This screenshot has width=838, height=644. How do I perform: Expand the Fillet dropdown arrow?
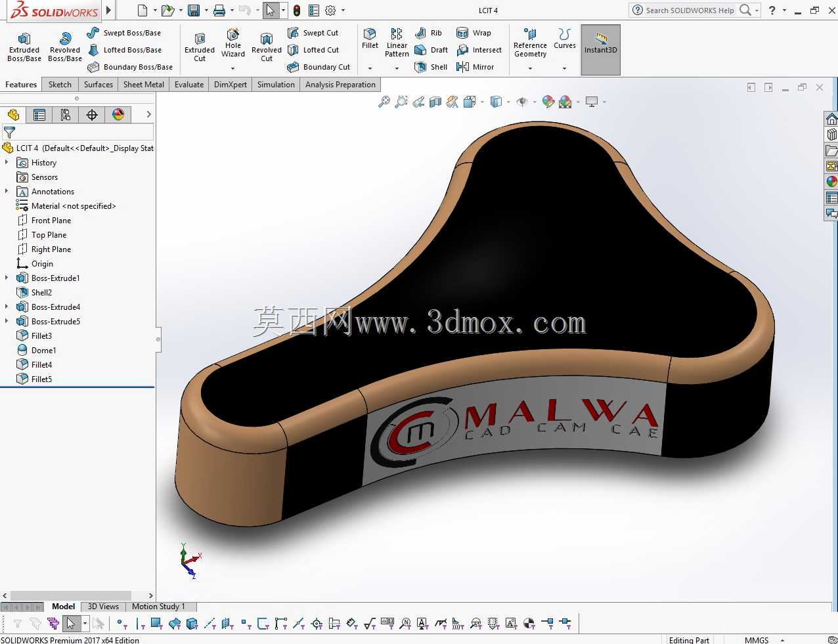click(x=370, y=68)
